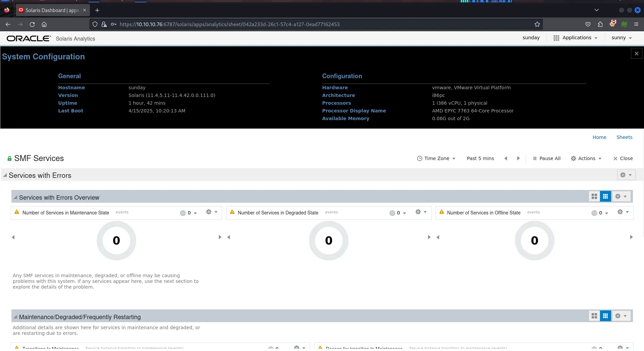This screenshot has height=351, width=644.
Task: Close the System Configuration panel
Action: (637, 53)
